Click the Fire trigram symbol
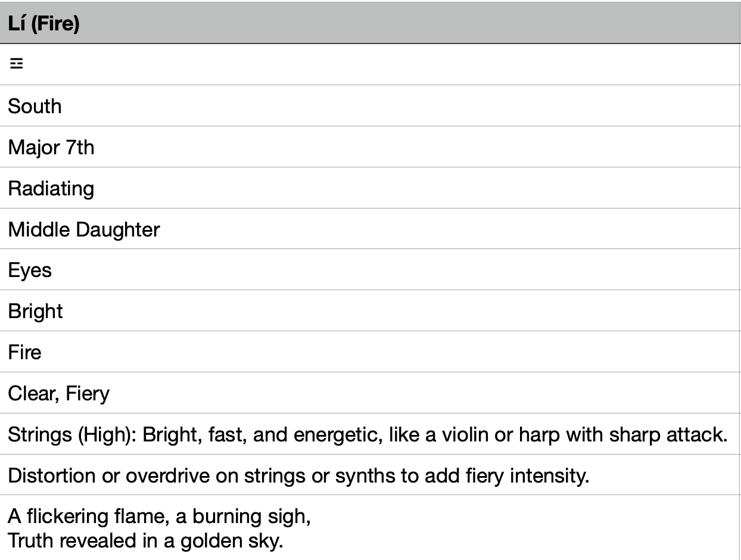Viewport: 741px width, 560px height. pos(16,64)
